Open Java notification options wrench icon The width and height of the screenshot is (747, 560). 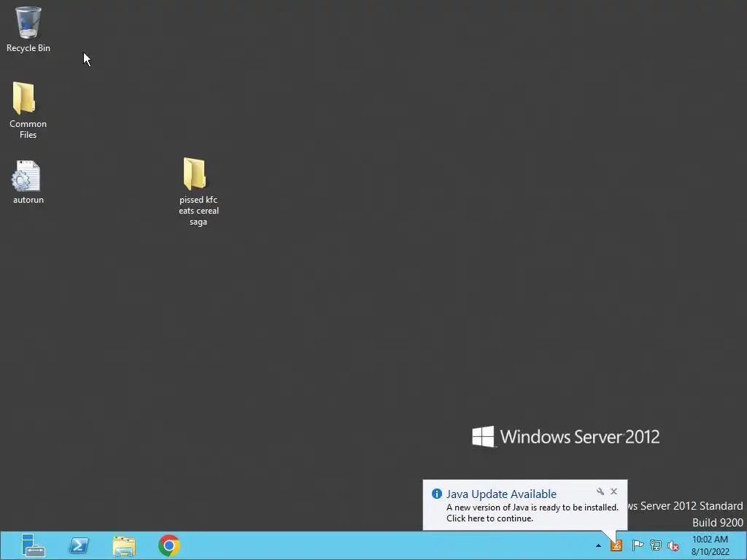[x=600, y=491]
